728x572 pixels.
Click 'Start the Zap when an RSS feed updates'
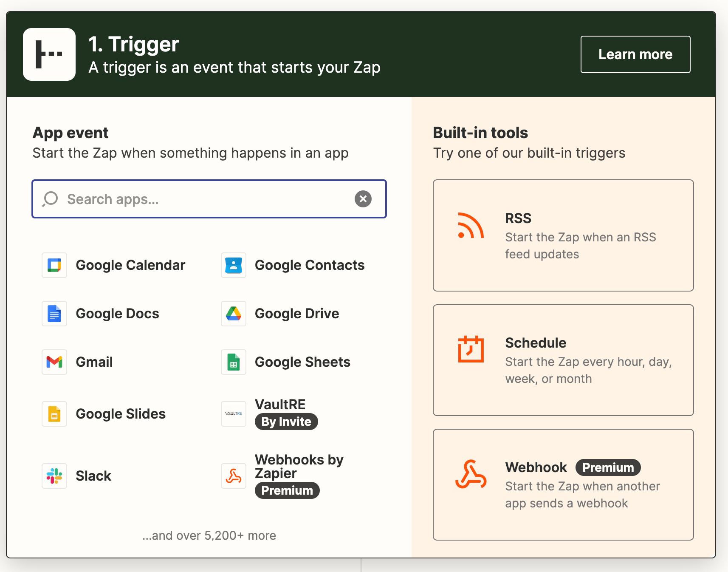pyautogui.click(x=581, y=246)
